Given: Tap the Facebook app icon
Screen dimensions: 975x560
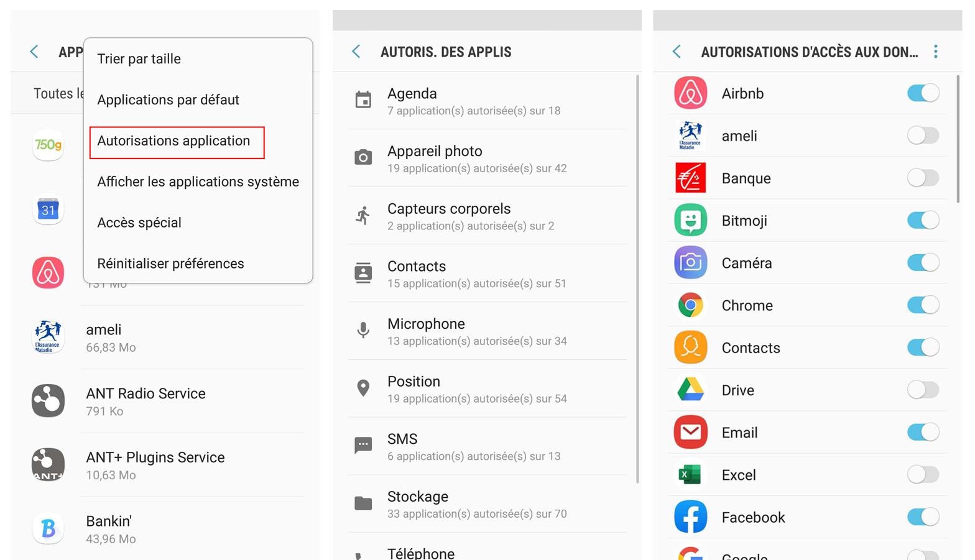Looking at the screenshot, I should click(690, 517).
